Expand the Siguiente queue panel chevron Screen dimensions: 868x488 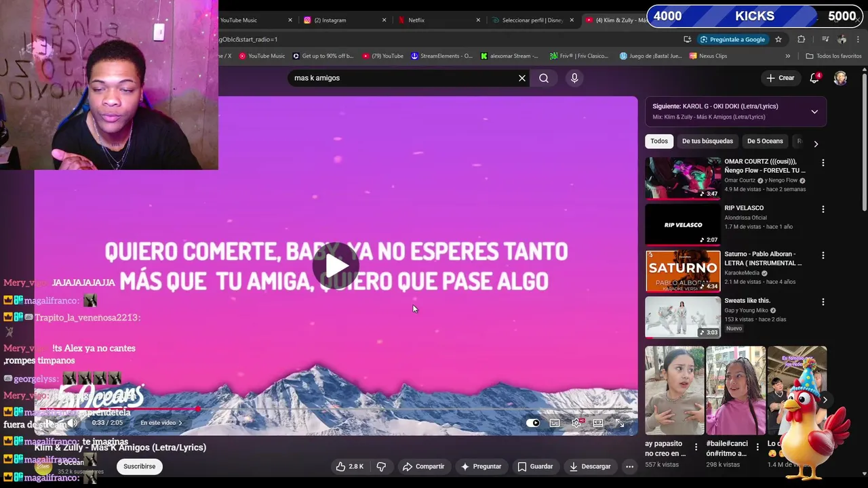(814, 112)
